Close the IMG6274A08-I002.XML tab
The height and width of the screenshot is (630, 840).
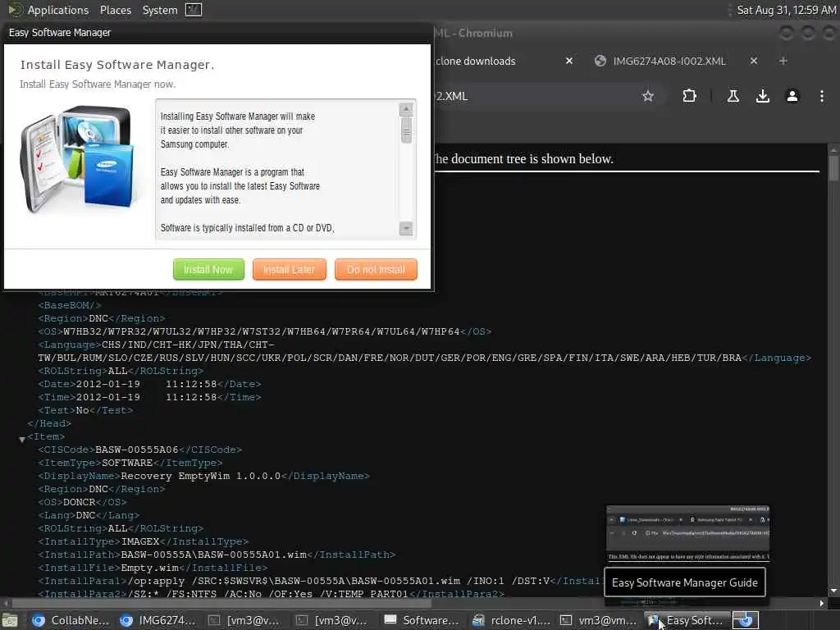[x=753, y=61]
